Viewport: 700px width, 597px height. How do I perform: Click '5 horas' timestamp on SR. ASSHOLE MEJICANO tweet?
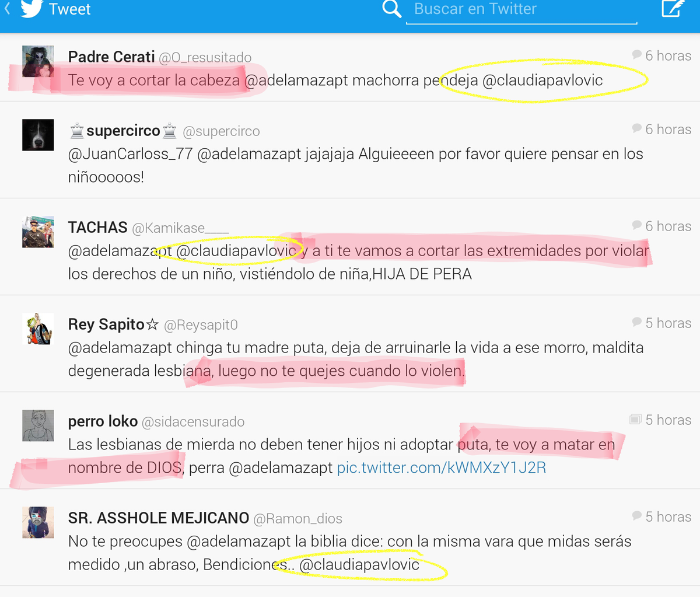click(x=668, y=516)
